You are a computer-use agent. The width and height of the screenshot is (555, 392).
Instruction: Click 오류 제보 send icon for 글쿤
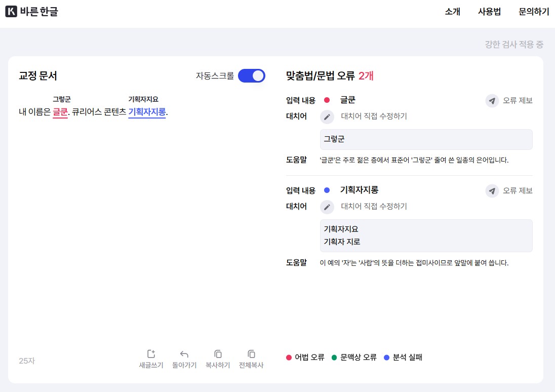492,100
